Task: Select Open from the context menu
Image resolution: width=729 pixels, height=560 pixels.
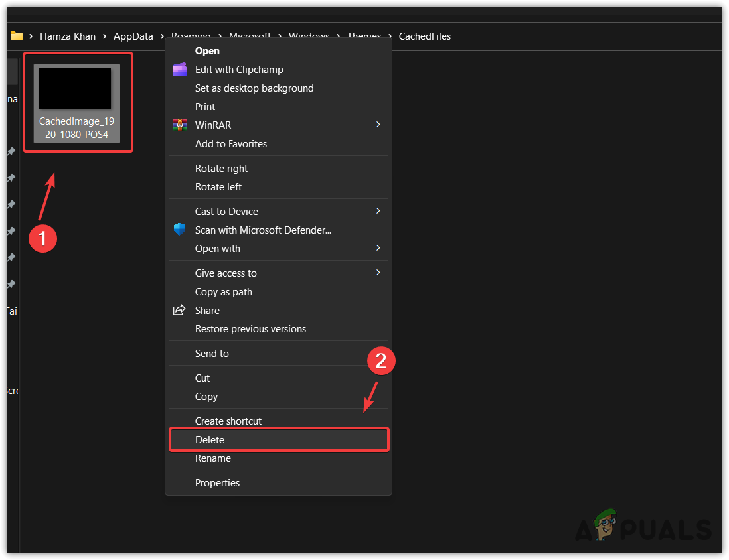Action: 207,50
